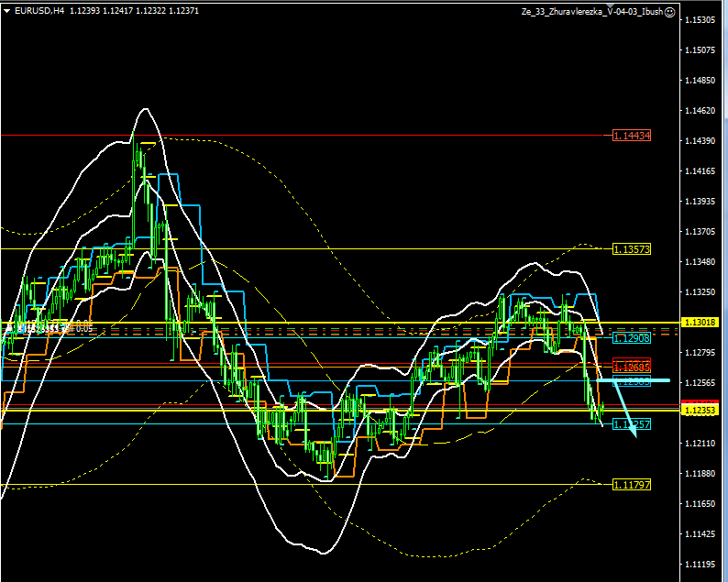This screenshot has height=582, width=728.
Task: Select the yellow 1.13573 level label
Action: coord(632,249)
